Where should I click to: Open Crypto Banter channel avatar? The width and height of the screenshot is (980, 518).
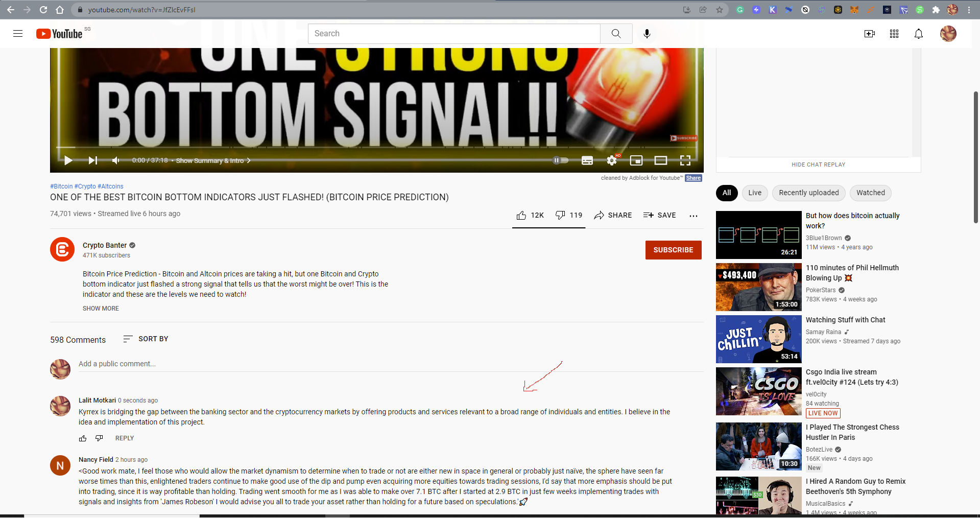click(62, 249)
